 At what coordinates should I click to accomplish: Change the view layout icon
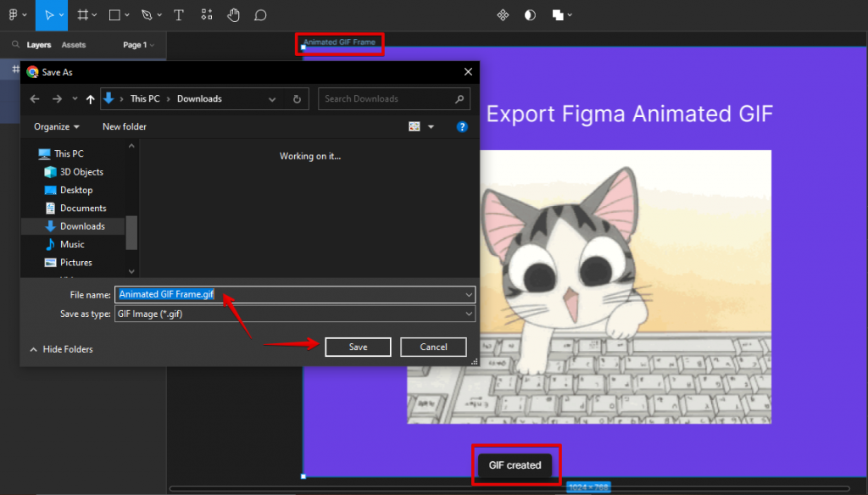(414, 126)
